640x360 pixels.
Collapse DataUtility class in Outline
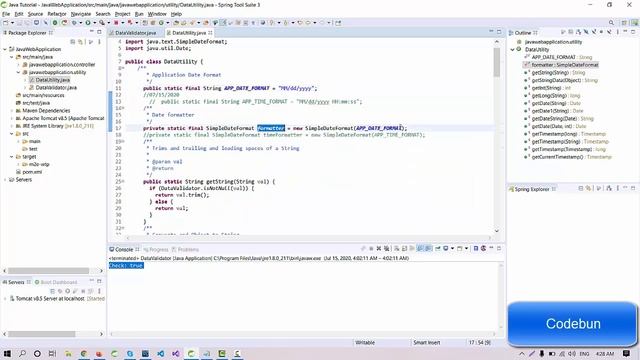[x=513, y=49]
